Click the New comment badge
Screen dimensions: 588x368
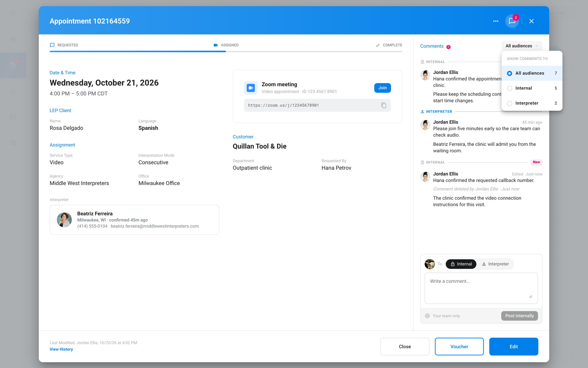point(536,162)
